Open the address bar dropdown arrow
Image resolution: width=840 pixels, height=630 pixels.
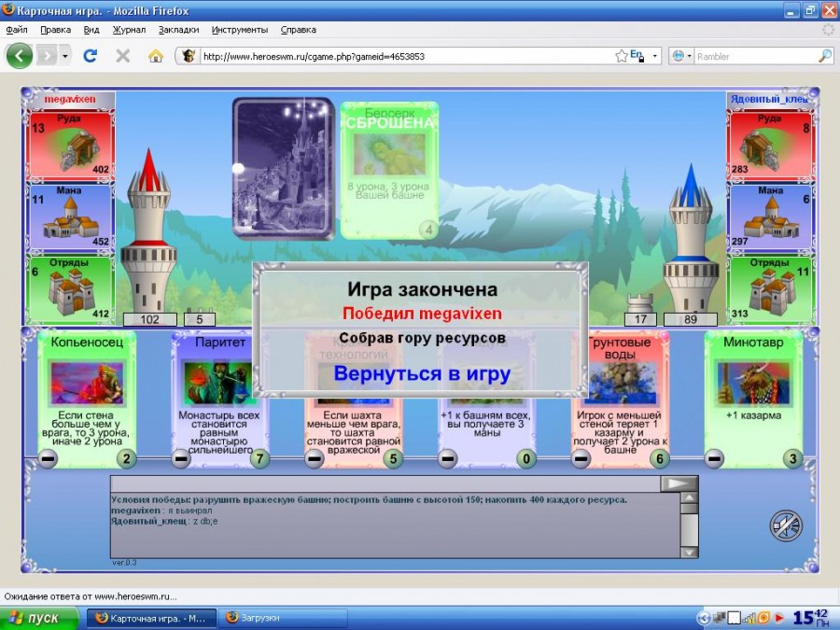(654, 56)
